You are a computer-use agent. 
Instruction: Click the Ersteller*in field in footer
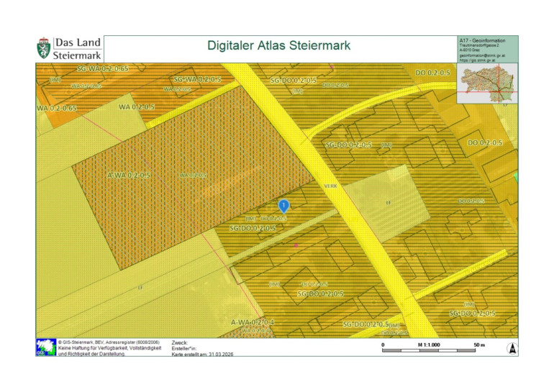[x=186, y=349]
